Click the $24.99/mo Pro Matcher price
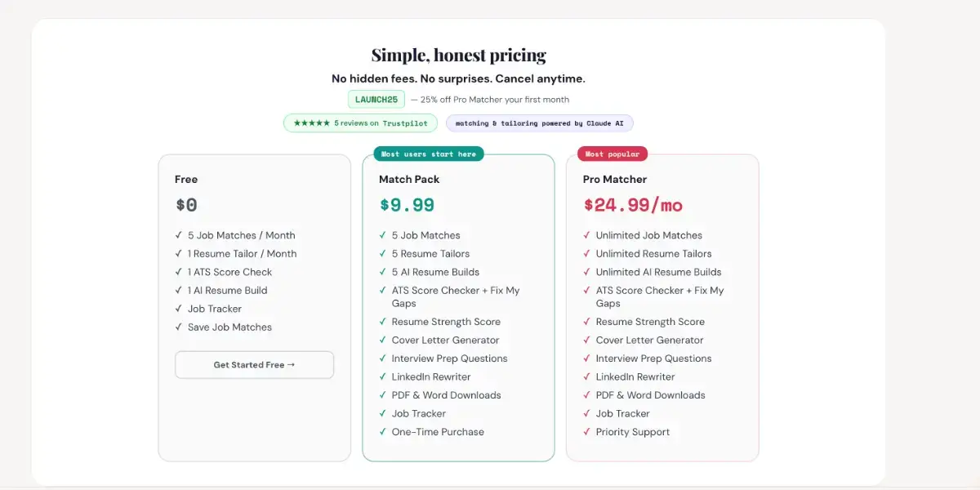The width and height of the screenshot is (980, 490). [633, 205]
